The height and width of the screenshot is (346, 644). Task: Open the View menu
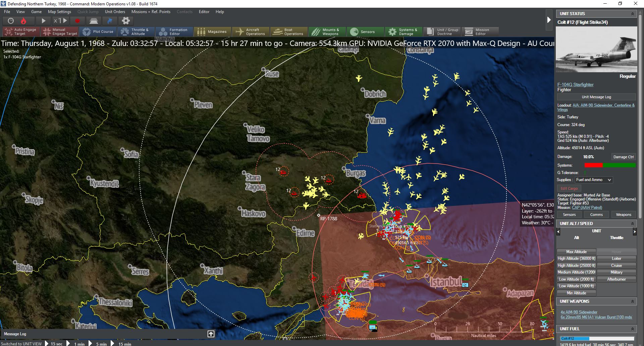click(x=20, y=12)
